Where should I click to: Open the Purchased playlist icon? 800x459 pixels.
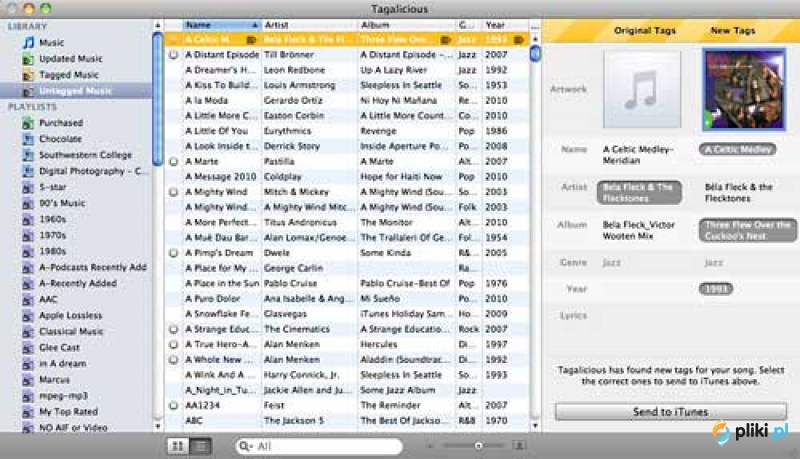(29, 123)
